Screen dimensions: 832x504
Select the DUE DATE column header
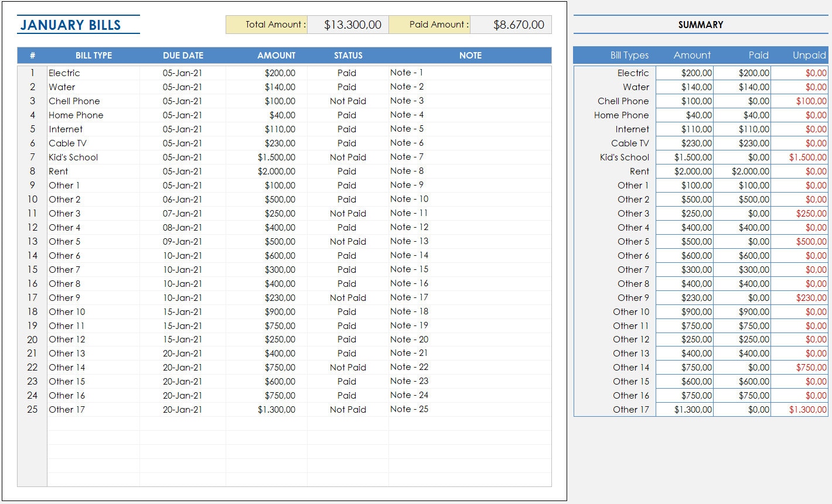[x=183, y=55]
